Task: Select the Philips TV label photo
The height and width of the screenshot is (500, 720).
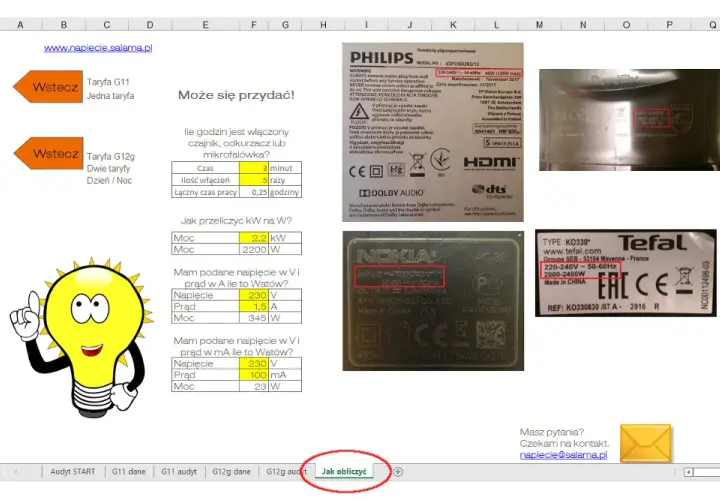Action: (433, 132)
